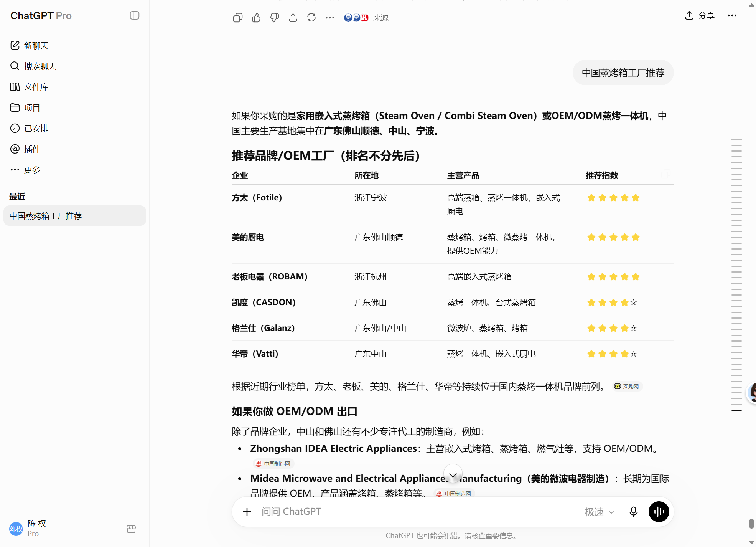Click the 浙江杭州 location cell
The image size is (756, 547).
(371, 277)
